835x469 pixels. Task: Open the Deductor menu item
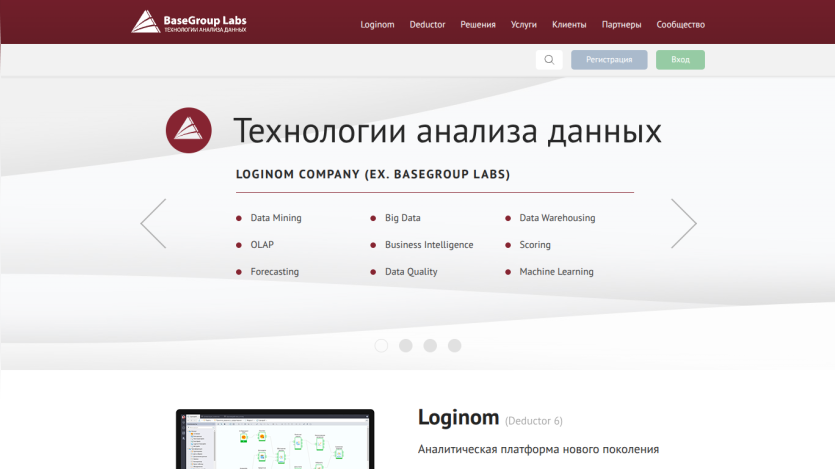pyautogui.click(x=427, y=24)
